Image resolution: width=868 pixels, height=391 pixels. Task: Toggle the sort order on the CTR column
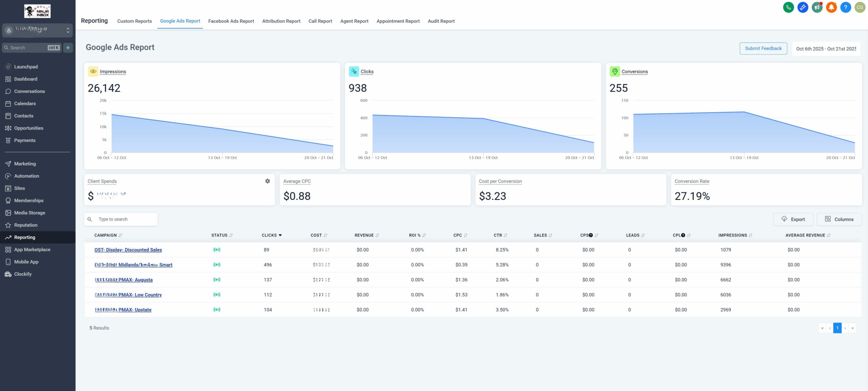(x=506, y=235)
